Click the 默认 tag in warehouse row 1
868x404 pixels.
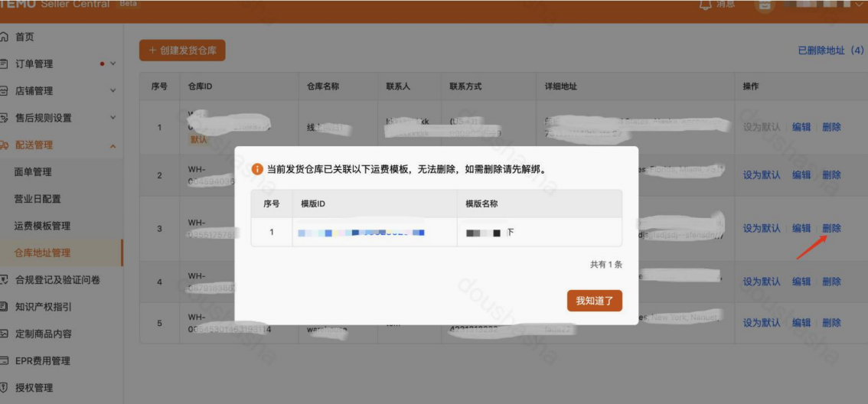pos(198,139)
